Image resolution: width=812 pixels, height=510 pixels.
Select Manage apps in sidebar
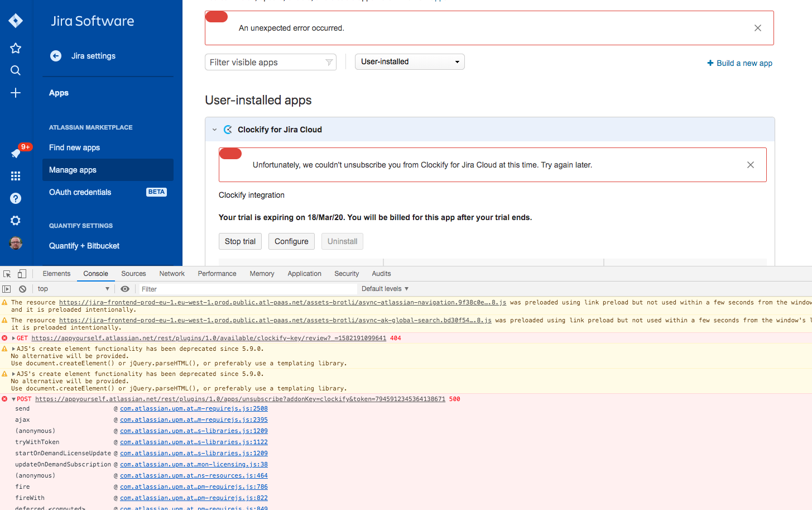coord(108,170)
